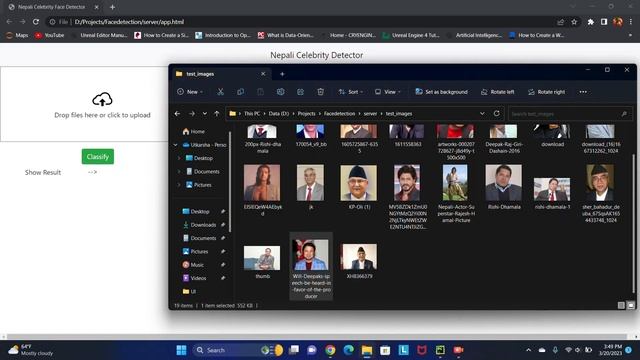Open Microsoft Edge from the taskbar
Image resolution: width=640 pixels, height=360 pixels.
(x=348, y=350)
